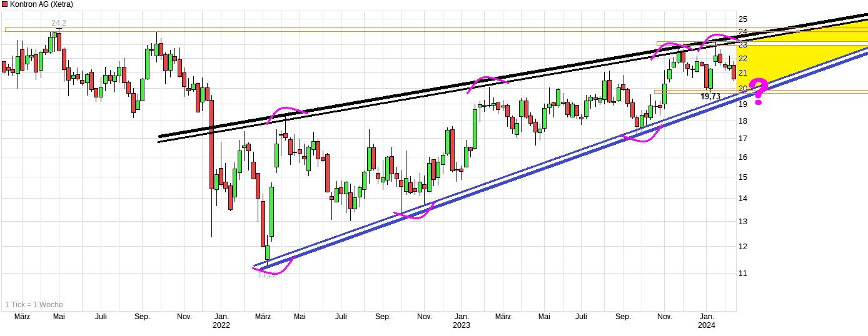Click the 17 value on price axis
Viewport: 868px width, 336px height.
pos(743,138)
